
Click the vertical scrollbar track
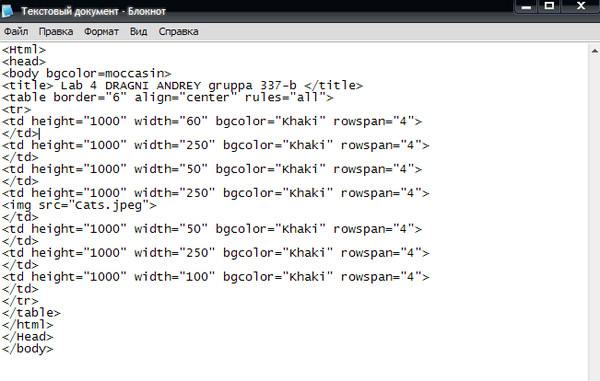click(595, 218)
